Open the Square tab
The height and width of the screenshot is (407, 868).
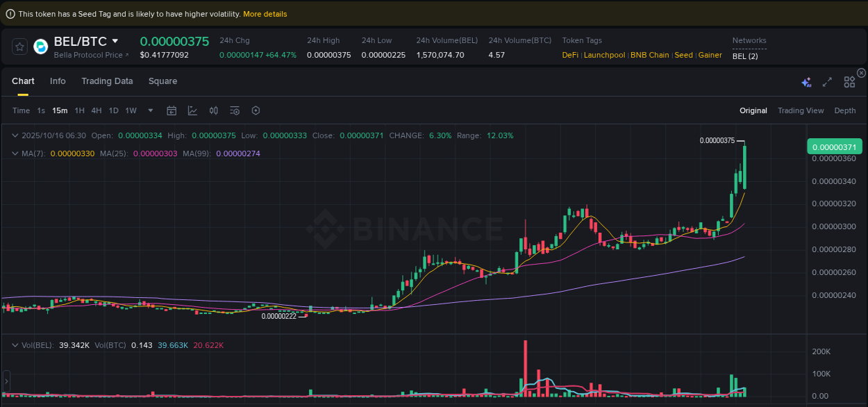[x=162, y=81]
